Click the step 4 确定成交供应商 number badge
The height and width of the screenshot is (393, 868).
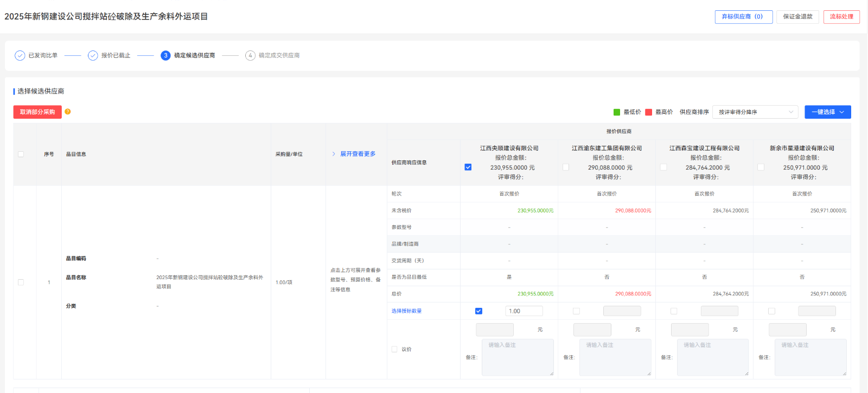click(x=250, y=55)
